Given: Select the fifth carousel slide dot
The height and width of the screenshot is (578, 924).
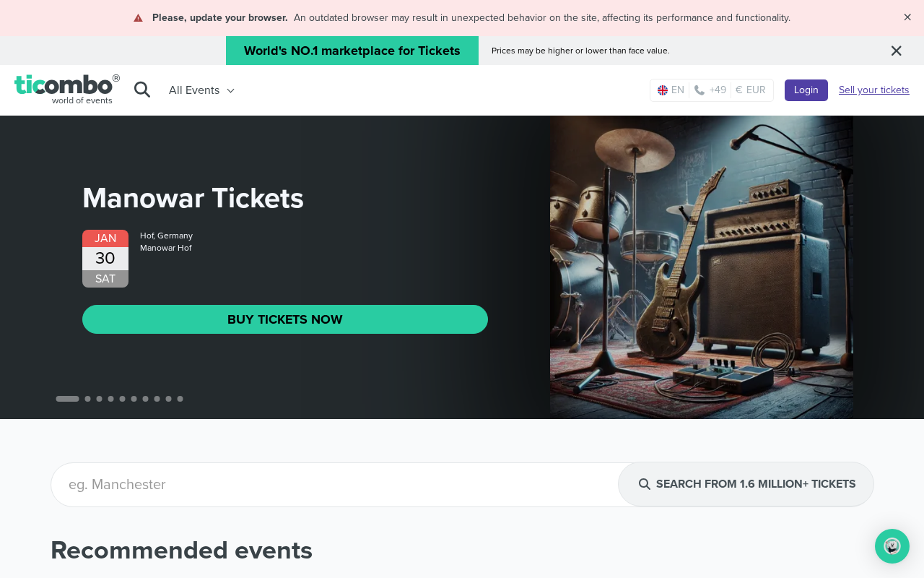Looking at the screenshot, I should tap(122, 399).
